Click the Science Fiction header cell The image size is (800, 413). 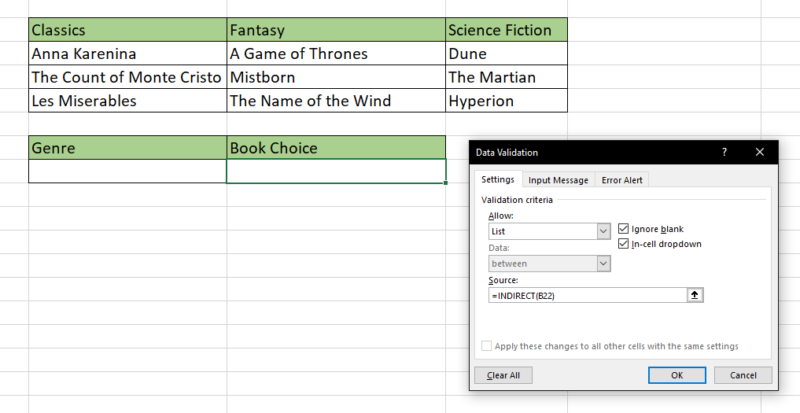(506, 30)
